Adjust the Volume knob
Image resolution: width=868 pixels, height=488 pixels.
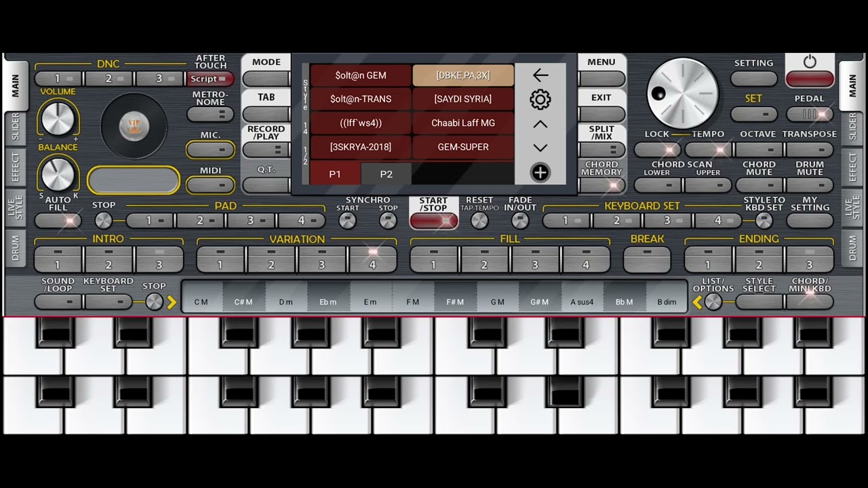(58, 118)
